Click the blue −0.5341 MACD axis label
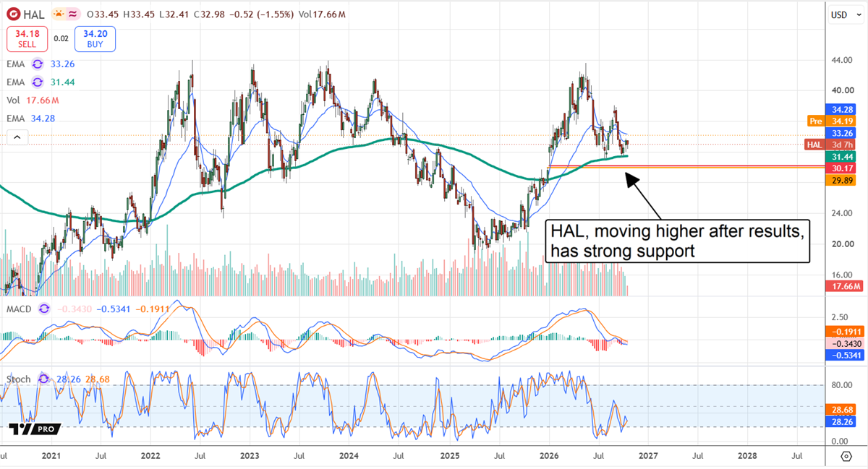 (x=845, y=355)
